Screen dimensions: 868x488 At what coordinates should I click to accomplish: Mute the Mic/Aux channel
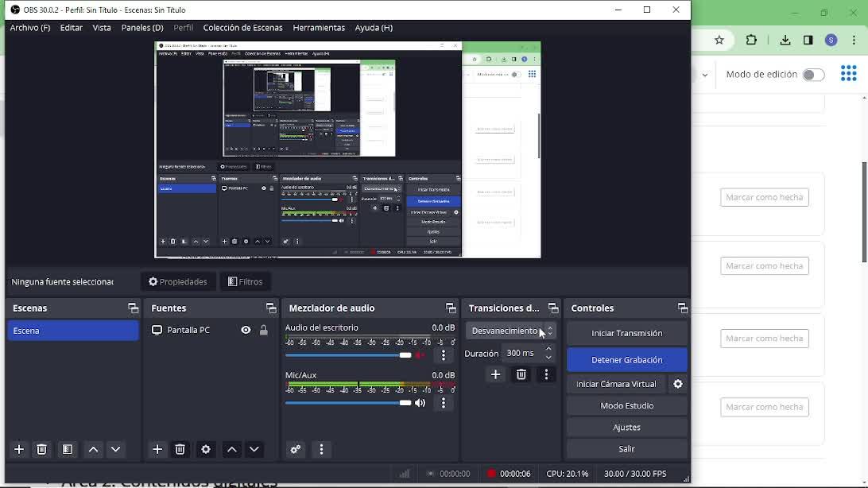[420, 404]
